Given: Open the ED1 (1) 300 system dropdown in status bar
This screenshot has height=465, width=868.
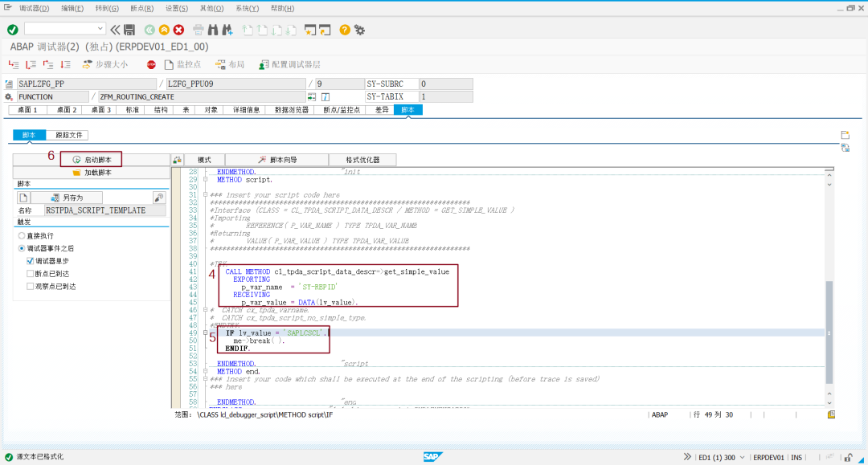Looking at the screenshot, I should (742, 457).
